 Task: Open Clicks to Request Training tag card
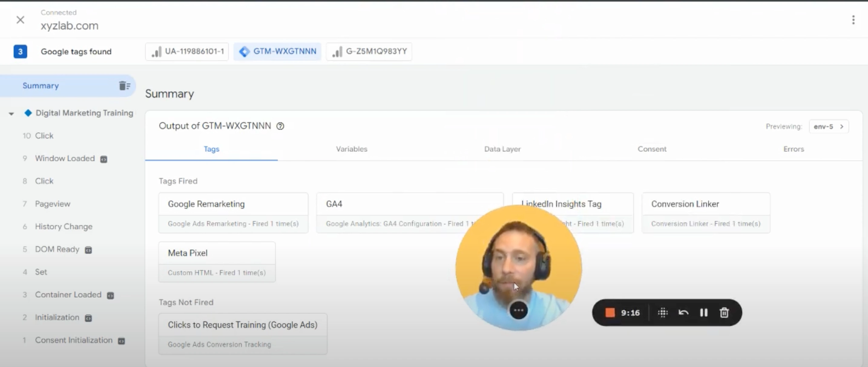click(x=243, y=334)
